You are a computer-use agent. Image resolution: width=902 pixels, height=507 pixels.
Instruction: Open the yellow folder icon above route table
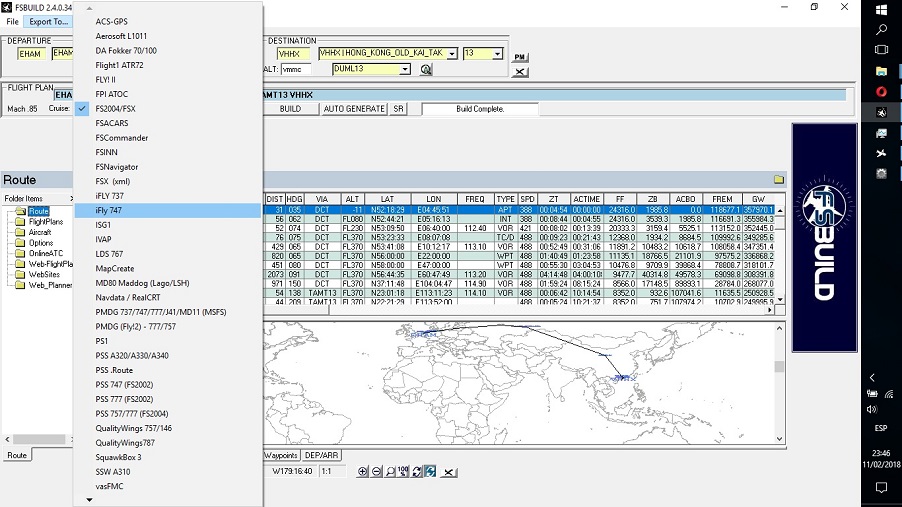tap(779, 180)
